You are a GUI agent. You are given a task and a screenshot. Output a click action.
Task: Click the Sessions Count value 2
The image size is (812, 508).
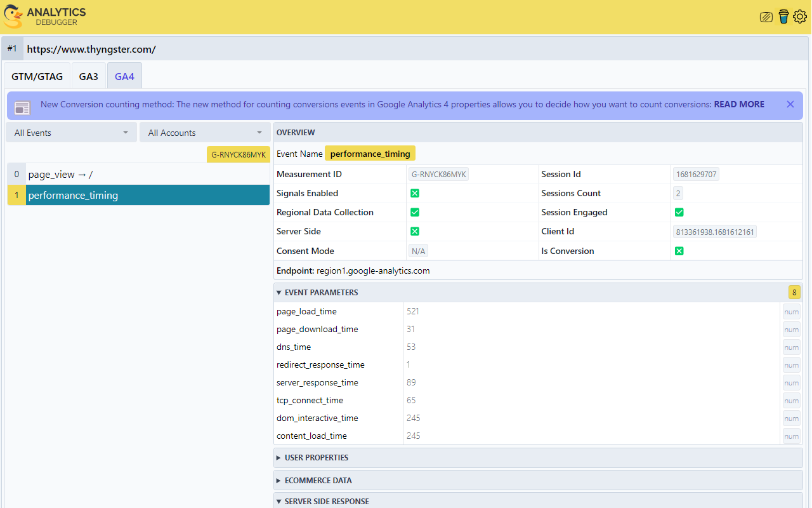[x=678, y=193]
